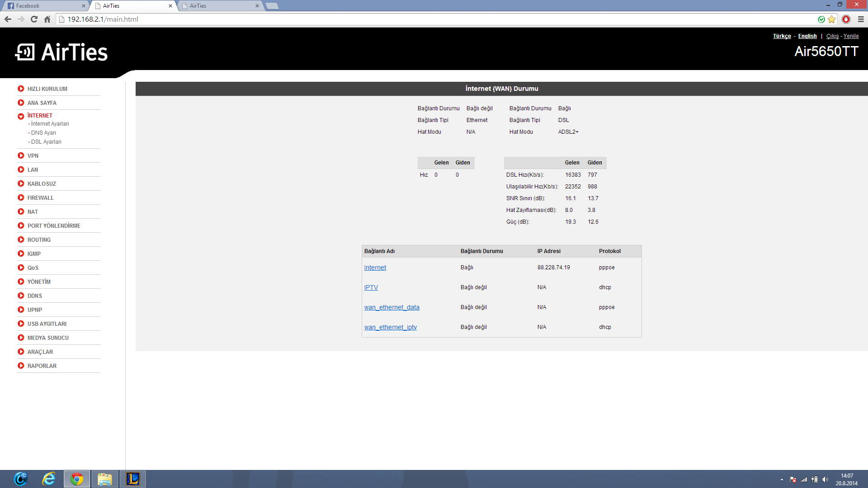Open Internet Explorer from taskbar

[48, 479]
